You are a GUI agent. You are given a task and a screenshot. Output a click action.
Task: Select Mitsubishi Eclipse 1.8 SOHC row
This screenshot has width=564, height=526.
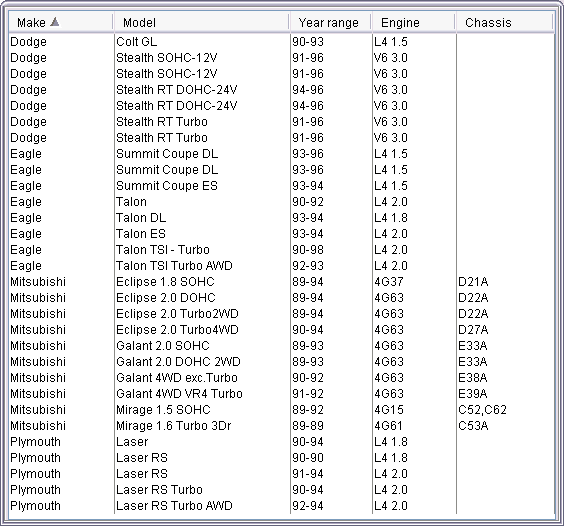click(x=282, y=282)
